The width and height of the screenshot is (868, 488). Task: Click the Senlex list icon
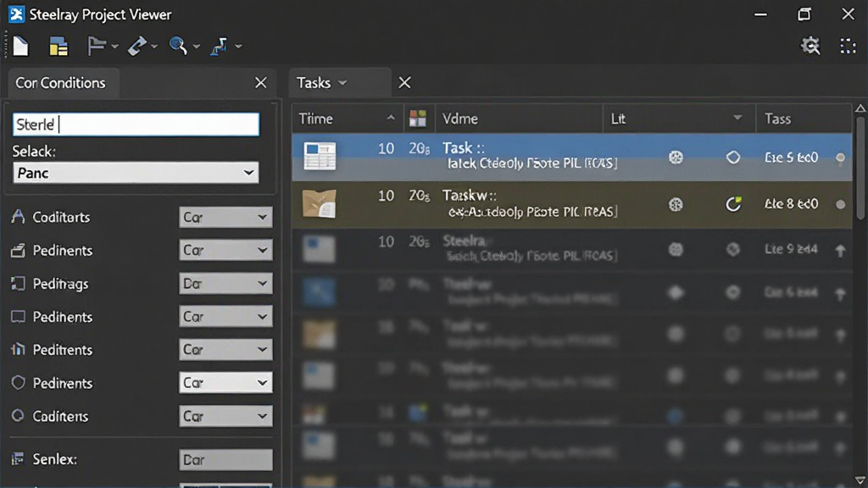click(x=18, y=458)
